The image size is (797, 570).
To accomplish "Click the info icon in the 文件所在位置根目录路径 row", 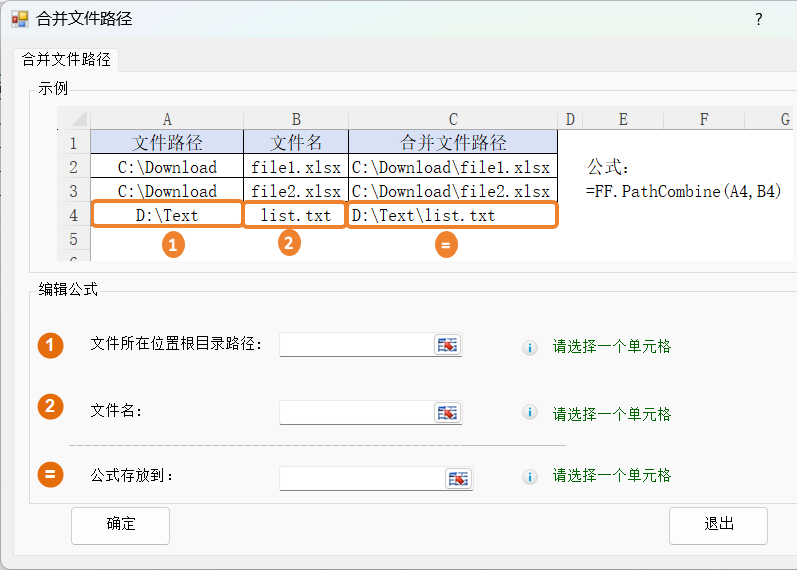I will 531,348.
